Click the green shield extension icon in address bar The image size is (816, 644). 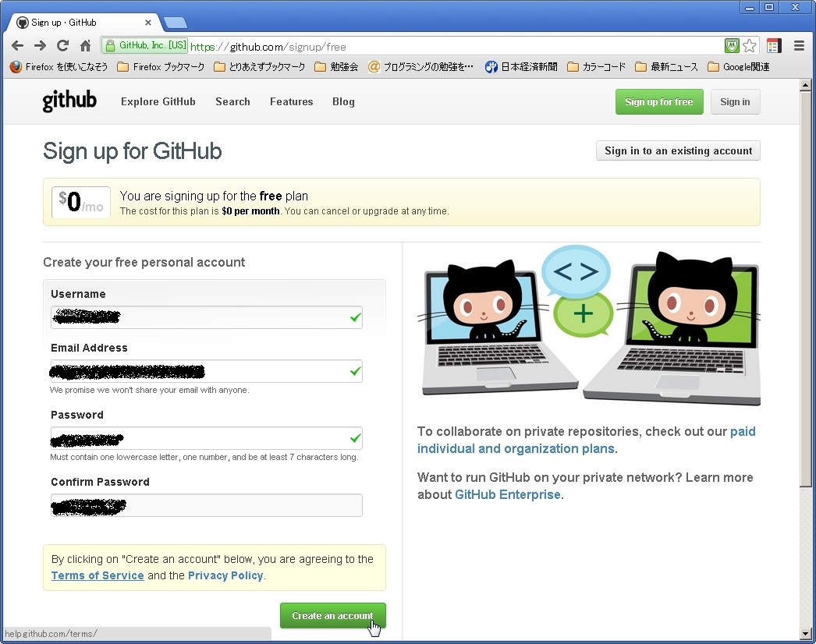pos(732,46)
